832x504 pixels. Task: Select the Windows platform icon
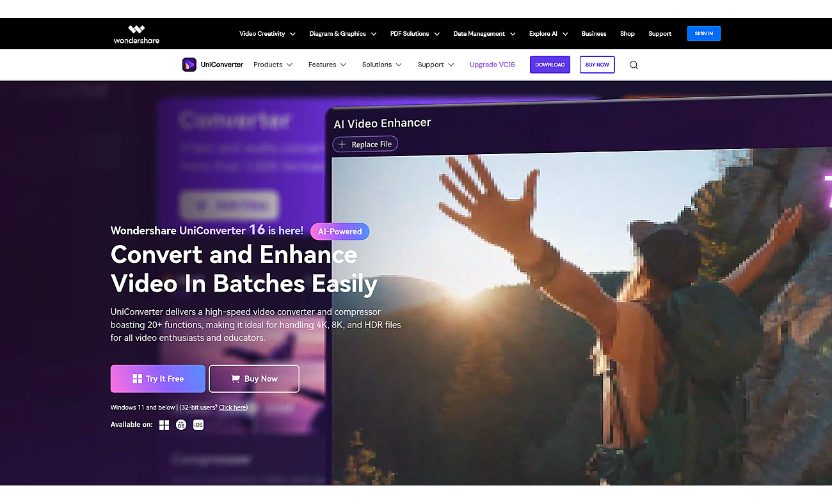[x=164, y=425]
